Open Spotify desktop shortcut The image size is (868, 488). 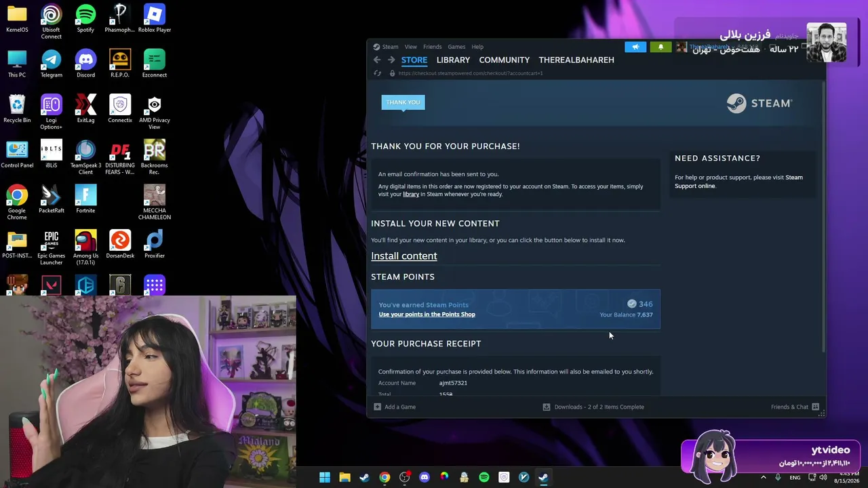coord(85,18)
